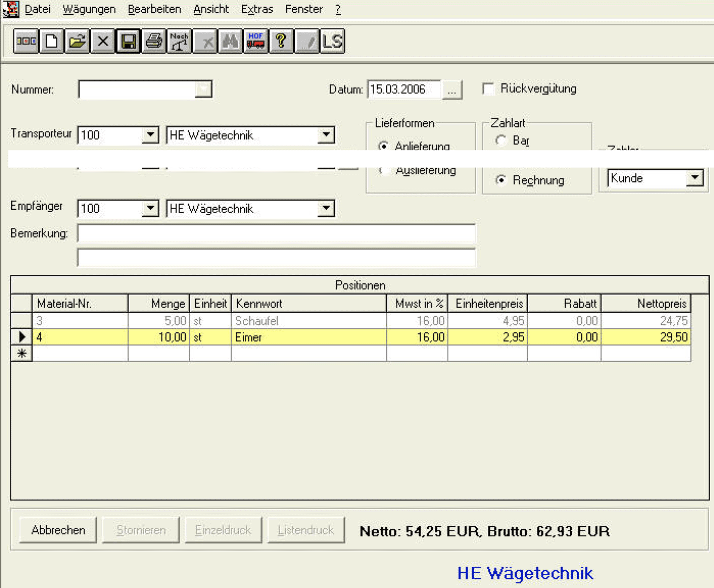Open the question mark help menu
Viewport: 714px width, 588px height.
click(x=338, y=9)
